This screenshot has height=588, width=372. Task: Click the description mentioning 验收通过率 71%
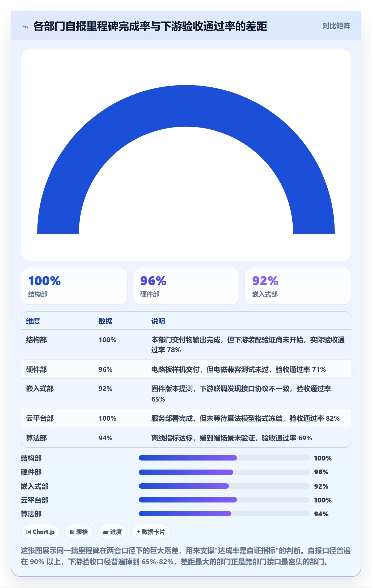[x=238, y=369]
